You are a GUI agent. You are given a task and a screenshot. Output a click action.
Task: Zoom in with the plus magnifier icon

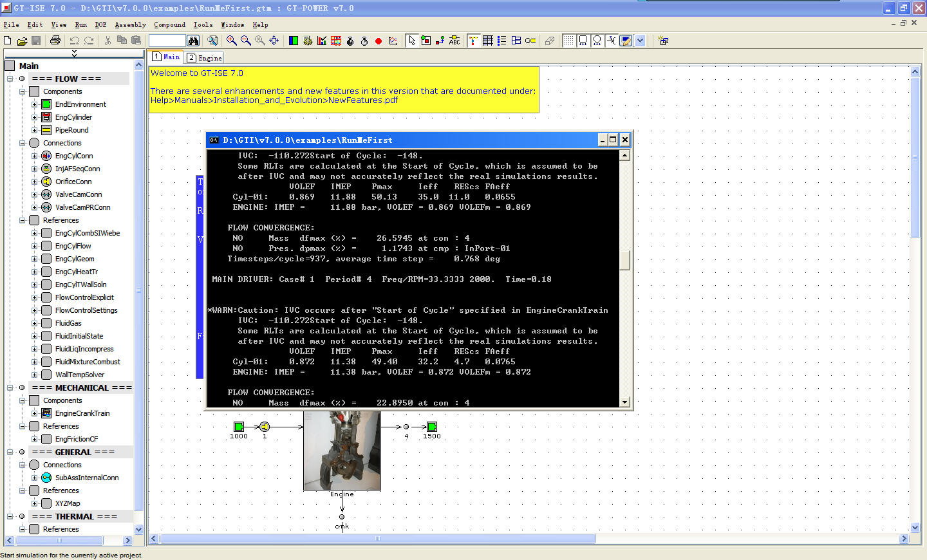pos(232,41)
